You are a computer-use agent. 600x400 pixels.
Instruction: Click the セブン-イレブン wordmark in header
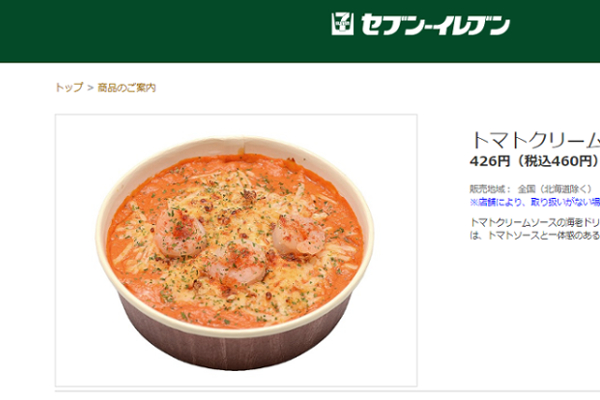(x=435, y=24)
